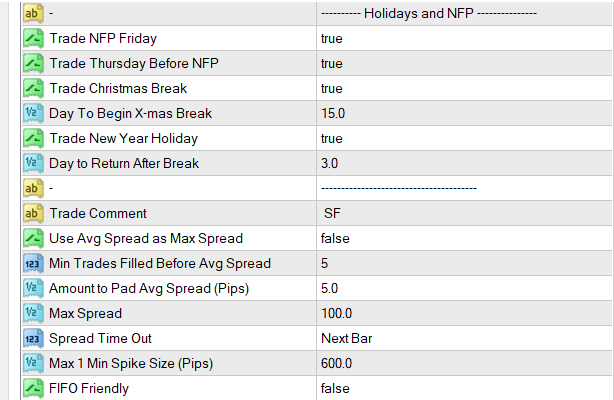Open the FIFO Friendly false value dropdown

pos(335,388)
